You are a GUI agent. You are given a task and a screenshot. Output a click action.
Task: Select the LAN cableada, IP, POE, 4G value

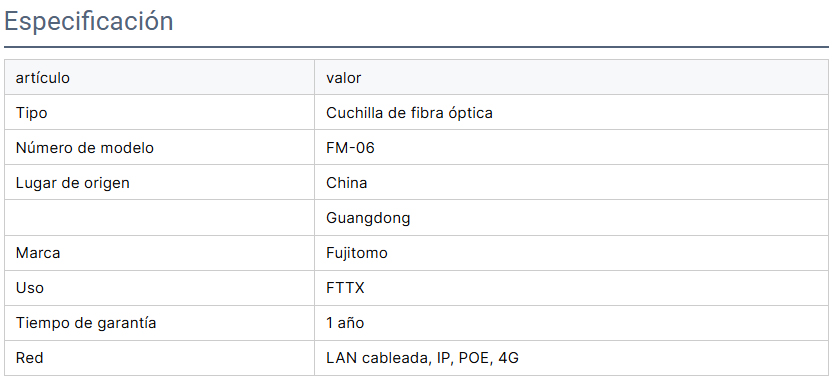(422, 358)
